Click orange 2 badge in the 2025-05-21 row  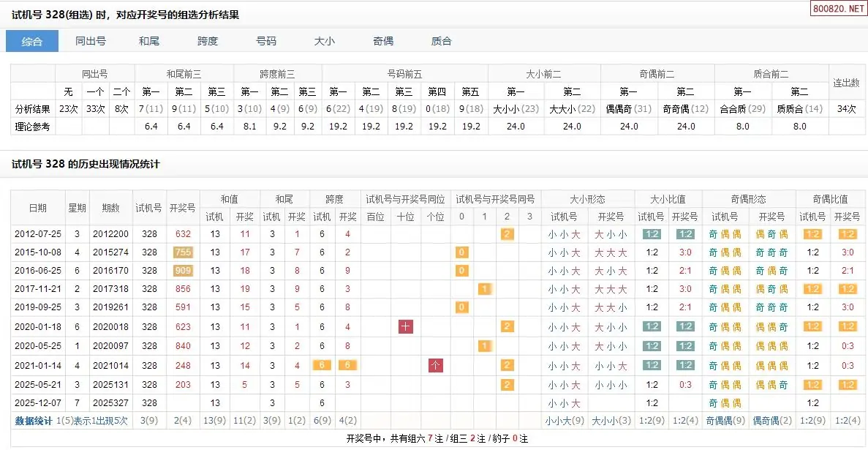[x=507, y=384]
